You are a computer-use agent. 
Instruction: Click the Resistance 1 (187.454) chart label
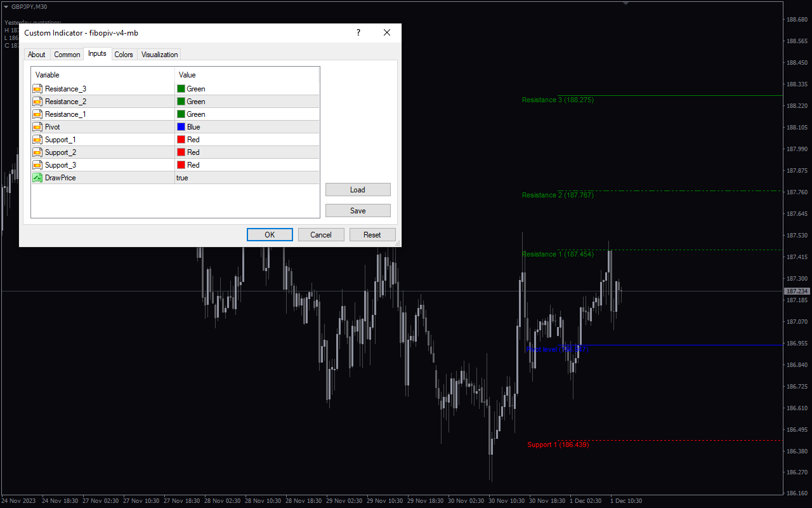coord(558,254)
